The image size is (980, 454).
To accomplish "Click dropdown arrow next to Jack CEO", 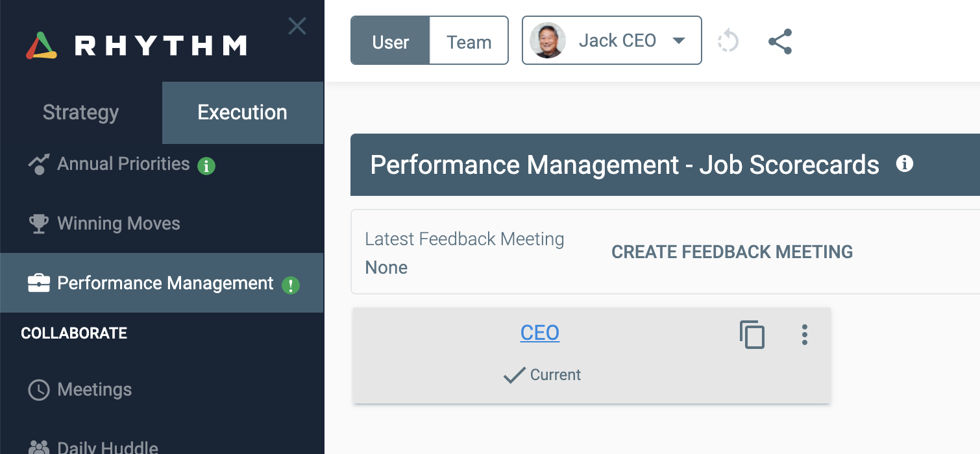I will coord(679,41).
